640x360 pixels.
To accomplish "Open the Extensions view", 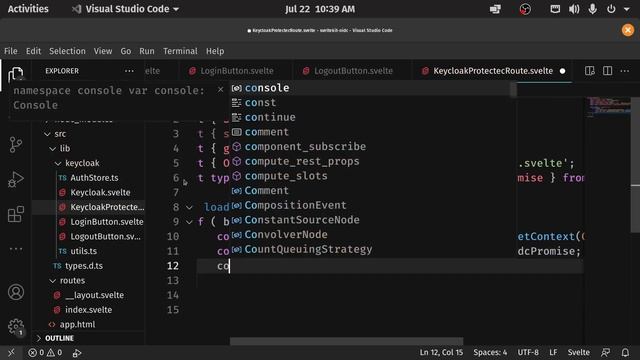I will tap(16, 214).
